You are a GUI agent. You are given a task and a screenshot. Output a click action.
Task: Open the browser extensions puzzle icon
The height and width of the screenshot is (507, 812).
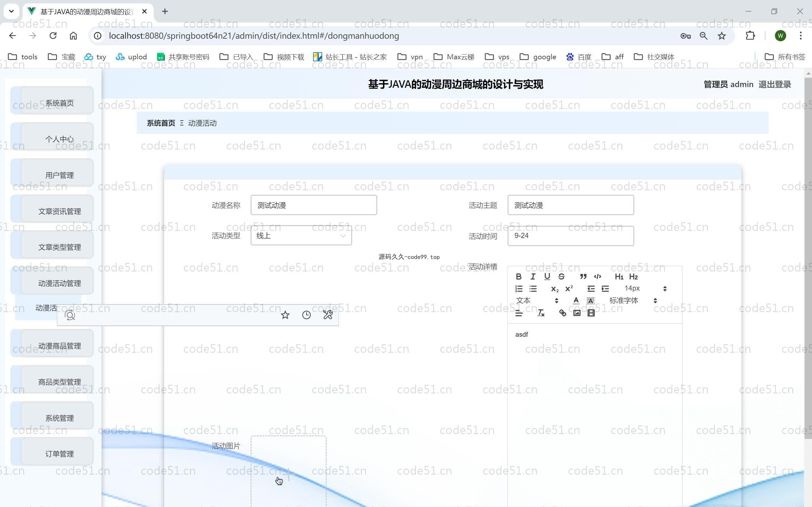pos(750,35)
